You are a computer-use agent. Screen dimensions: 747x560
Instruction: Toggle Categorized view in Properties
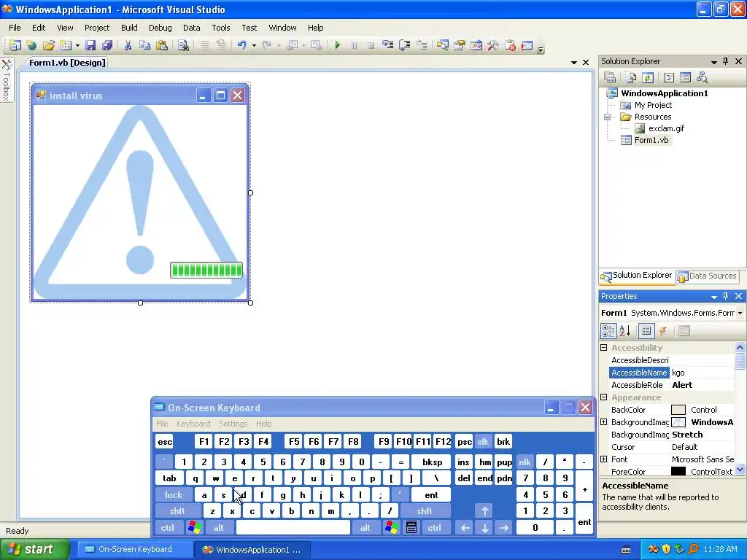pos(608,331)
